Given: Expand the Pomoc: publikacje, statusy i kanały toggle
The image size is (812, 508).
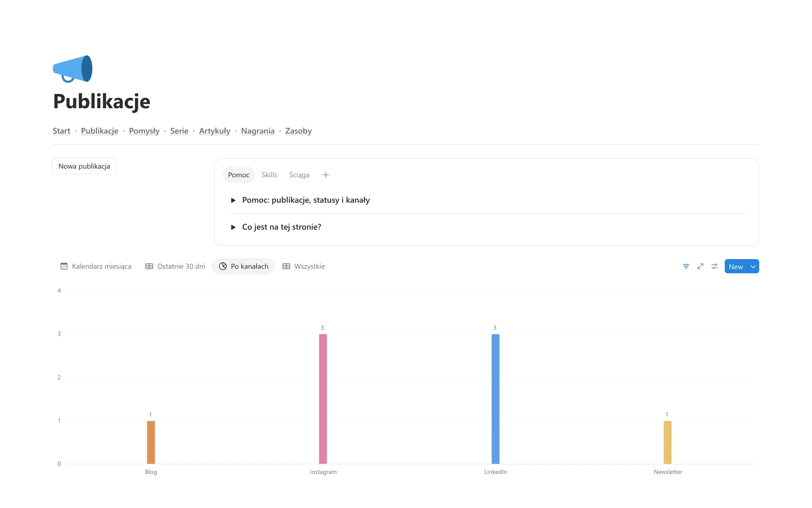Looking at the screenshot, I should coord(233,200).
